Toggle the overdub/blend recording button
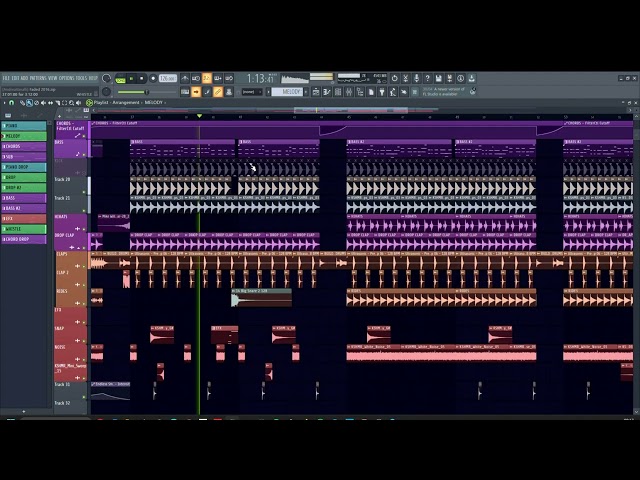 click(218, 78)
